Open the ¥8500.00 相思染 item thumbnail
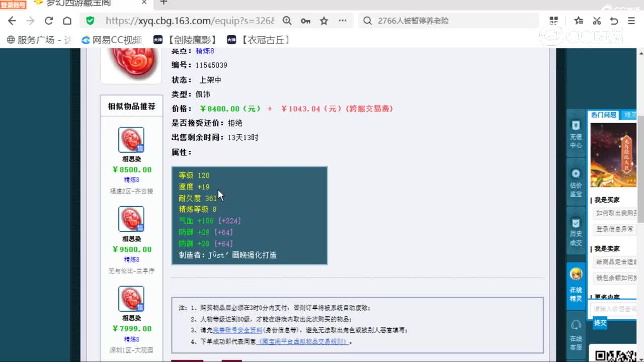 [x=131, y=140]
